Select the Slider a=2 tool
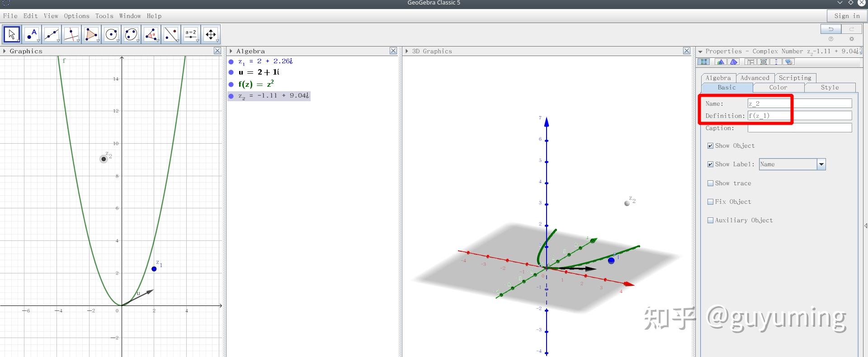Image resolution: width=868 pixels, height=357 pixels. pos(191,34)
